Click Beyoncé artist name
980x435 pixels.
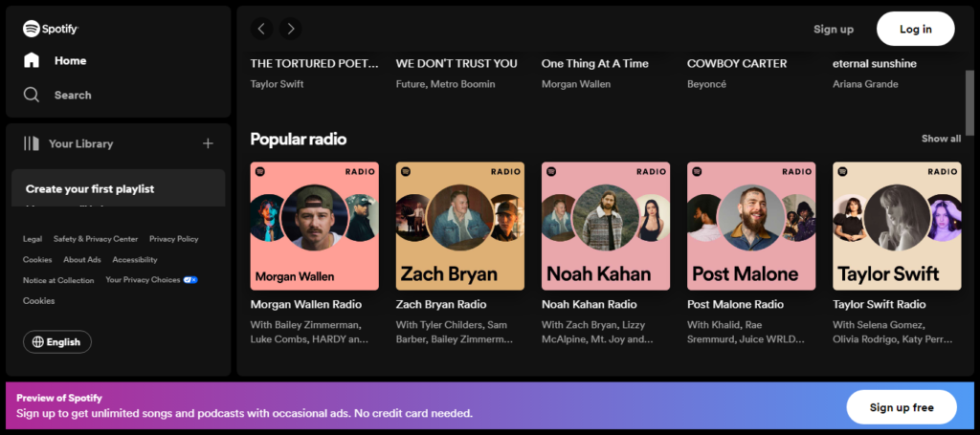pos(707,84)
